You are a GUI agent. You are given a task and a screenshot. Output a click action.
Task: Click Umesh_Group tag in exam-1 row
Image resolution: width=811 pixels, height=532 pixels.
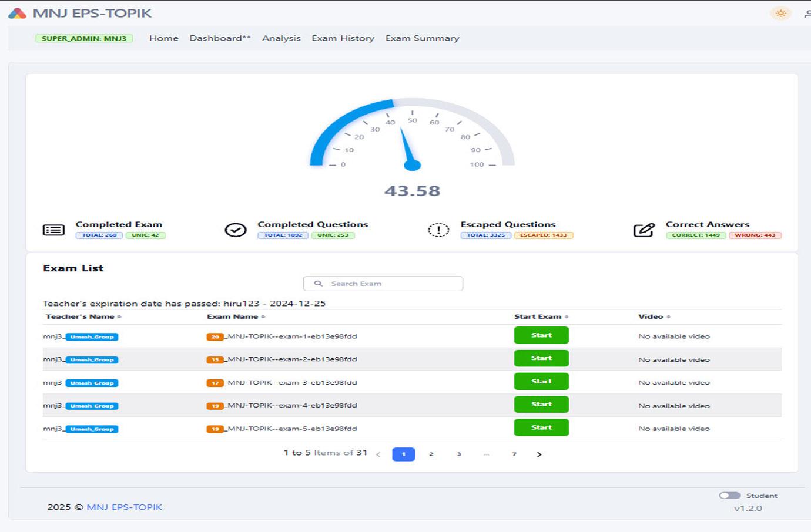click(x=92, y=337)
